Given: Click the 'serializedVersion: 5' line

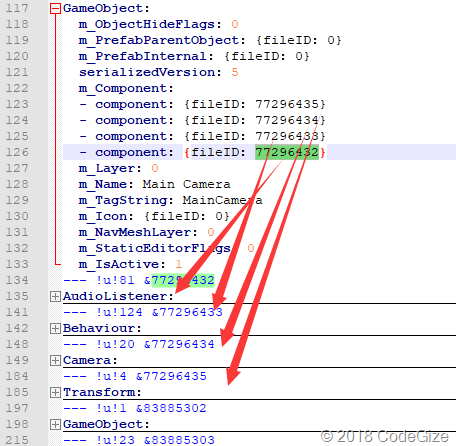Looking at the screenshot, I should coord(158,72).
